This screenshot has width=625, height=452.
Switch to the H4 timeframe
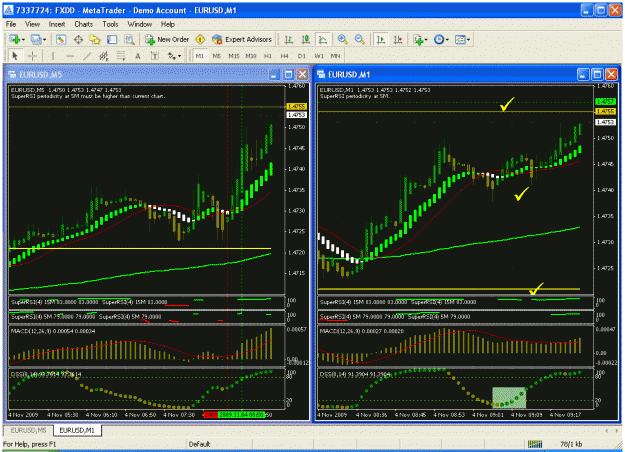click(x=284, y=56)
